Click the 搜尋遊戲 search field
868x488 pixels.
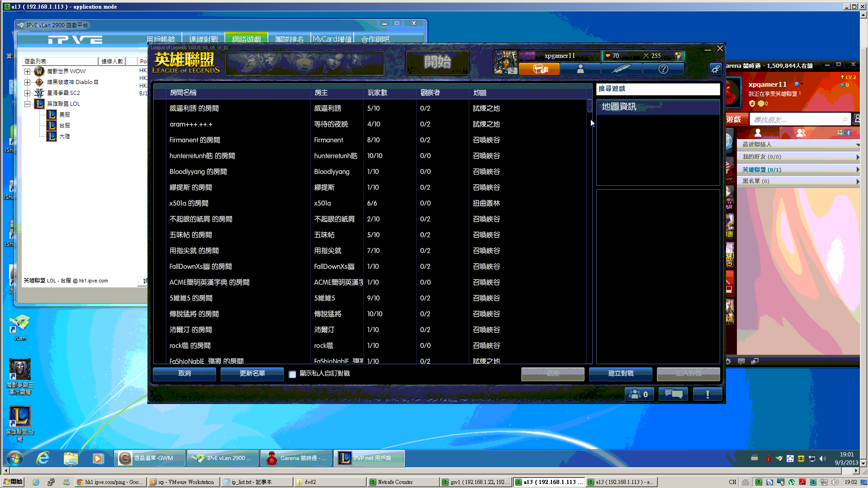tap(658, 89)
